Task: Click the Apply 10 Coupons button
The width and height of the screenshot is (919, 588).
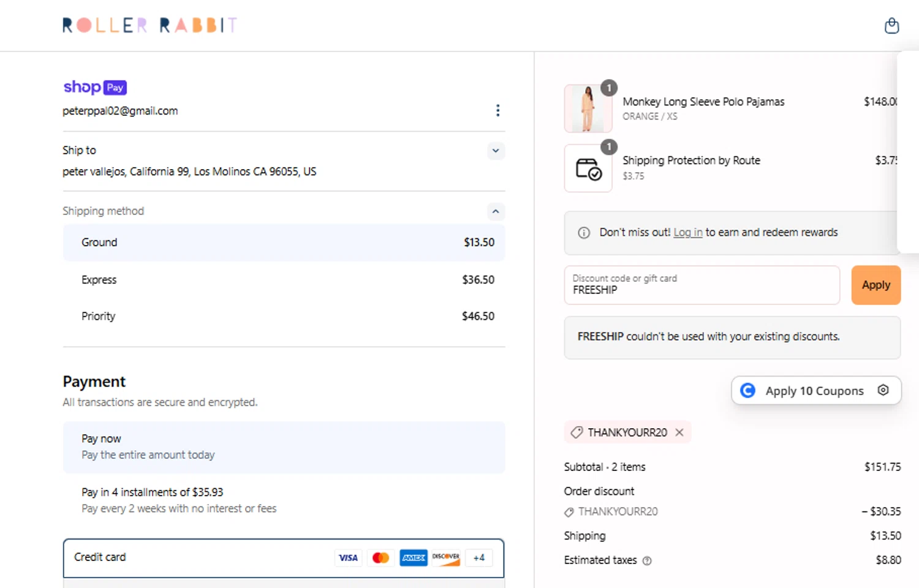Action: (x=816, y=391)
